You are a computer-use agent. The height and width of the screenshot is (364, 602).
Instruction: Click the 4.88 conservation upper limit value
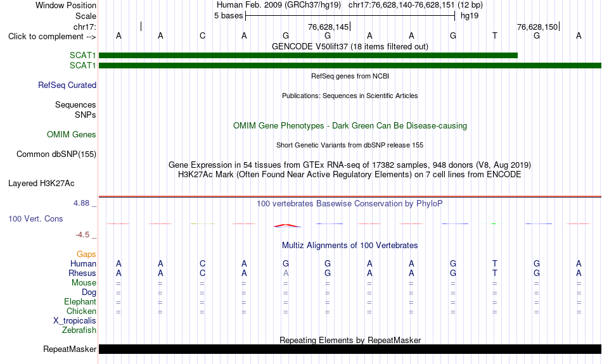click(81, 203)
